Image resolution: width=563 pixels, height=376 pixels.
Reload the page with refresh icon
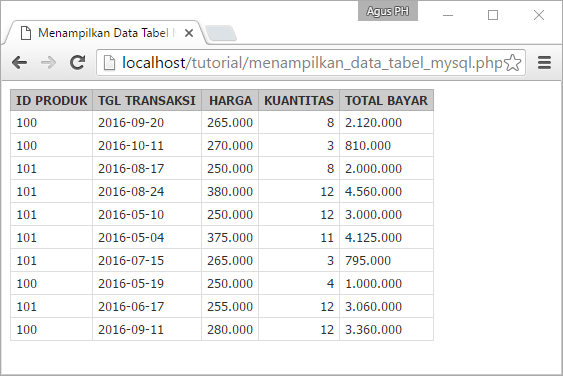tap(77, 62)
